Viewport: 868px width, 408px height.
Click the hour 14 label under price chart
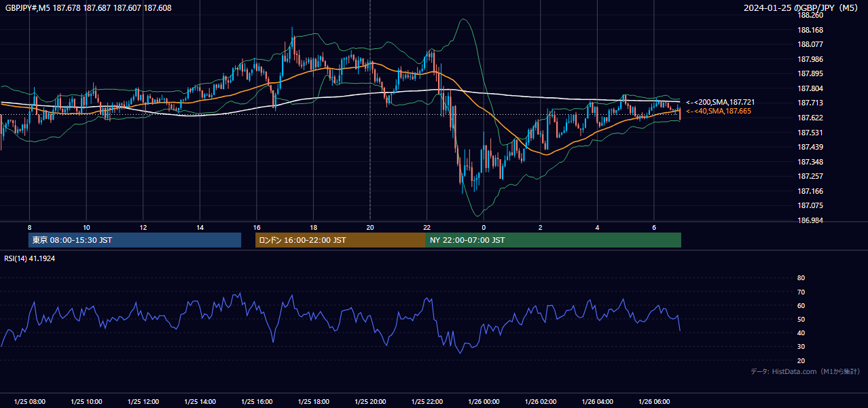[200, 227]
